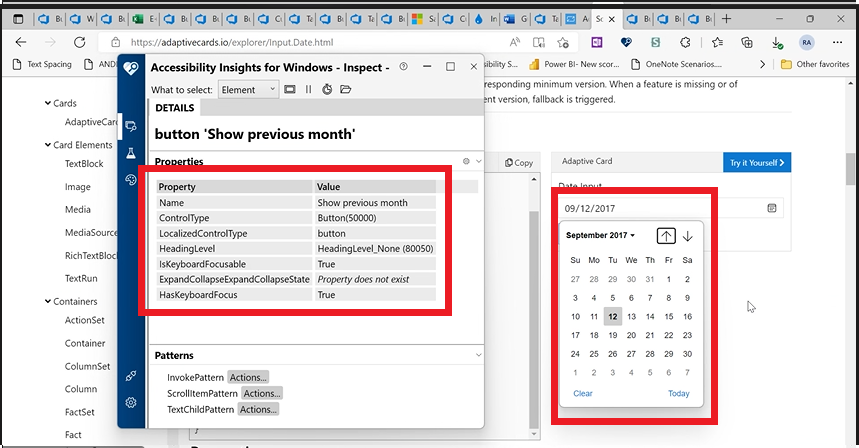Open the Text Spacing bookmark
The width and height of the screenshot is (859, 448).
(x=42, y=64)
